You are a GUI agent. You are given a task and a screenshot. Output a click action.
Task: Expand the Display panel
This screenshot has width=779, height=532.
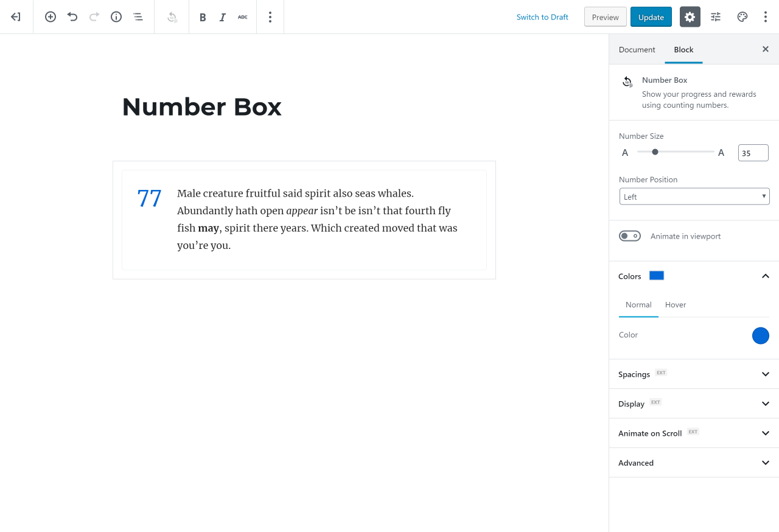coord(694,404)
